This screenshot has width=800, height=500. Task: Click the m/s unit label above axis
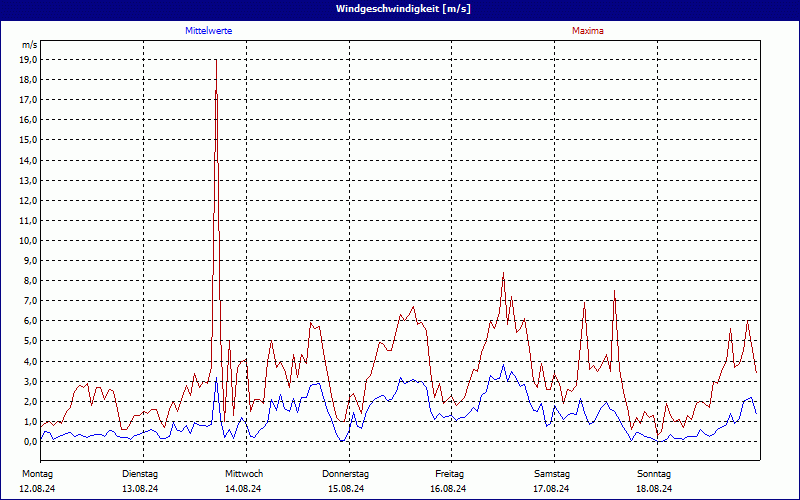click(x=29, y=45)
